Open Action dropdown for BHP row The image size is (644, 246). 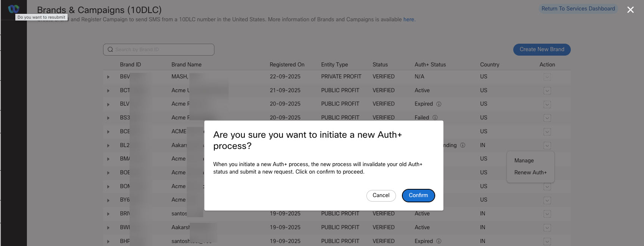click(547, 242)
